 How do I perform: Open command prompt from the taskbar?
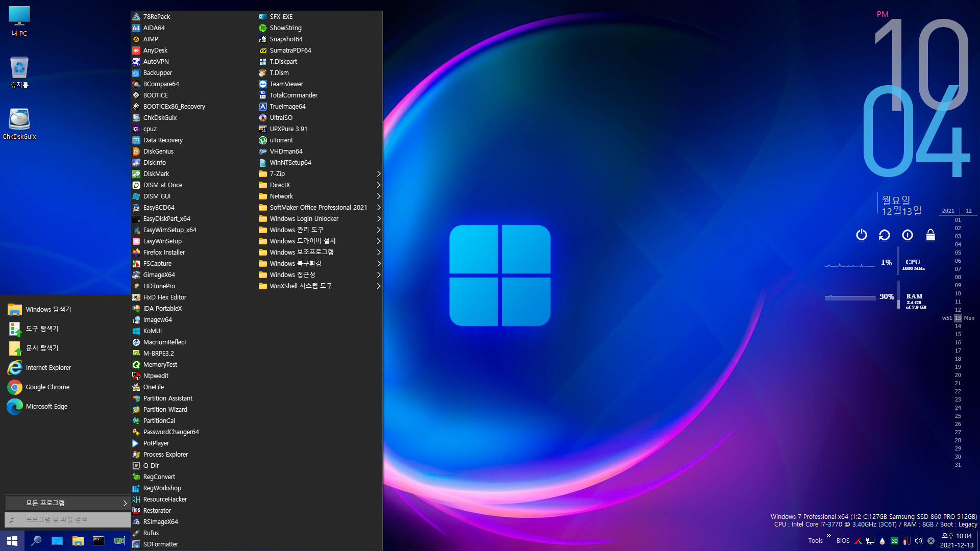[99, 541]
